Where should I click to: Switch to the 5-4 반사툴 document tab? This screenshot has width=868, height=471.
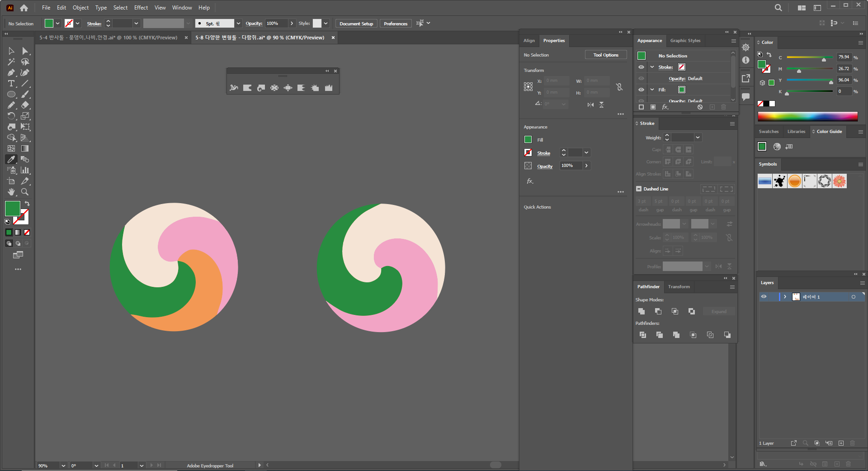pyautogui.click(x=109, y=38)
